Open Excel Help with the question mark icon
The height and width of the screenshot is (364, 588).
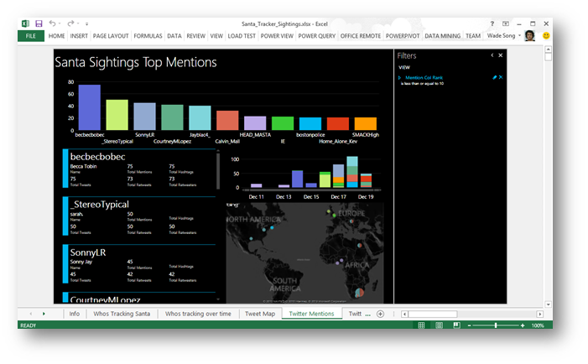[x=492, y=23]
